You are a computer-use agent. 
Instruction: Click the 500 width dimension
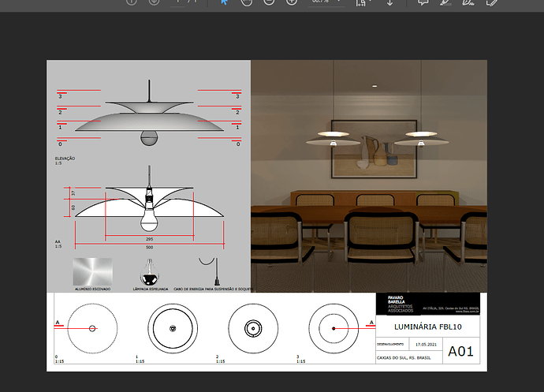coord(149,247)
